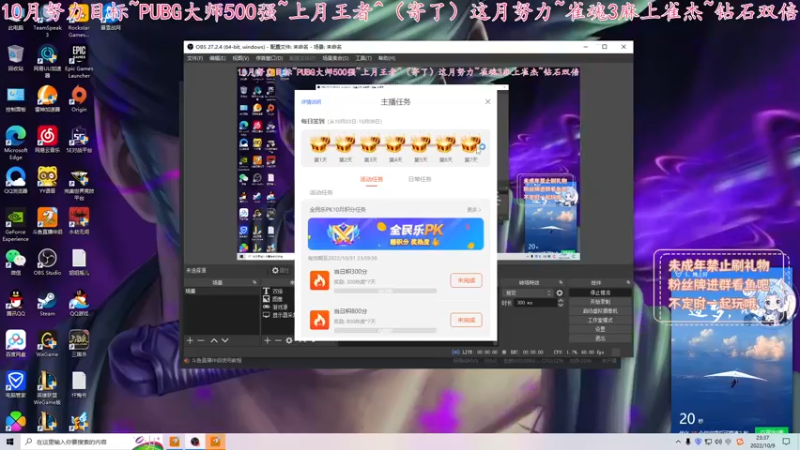Select the image source in Sources list

pos(278,299)
